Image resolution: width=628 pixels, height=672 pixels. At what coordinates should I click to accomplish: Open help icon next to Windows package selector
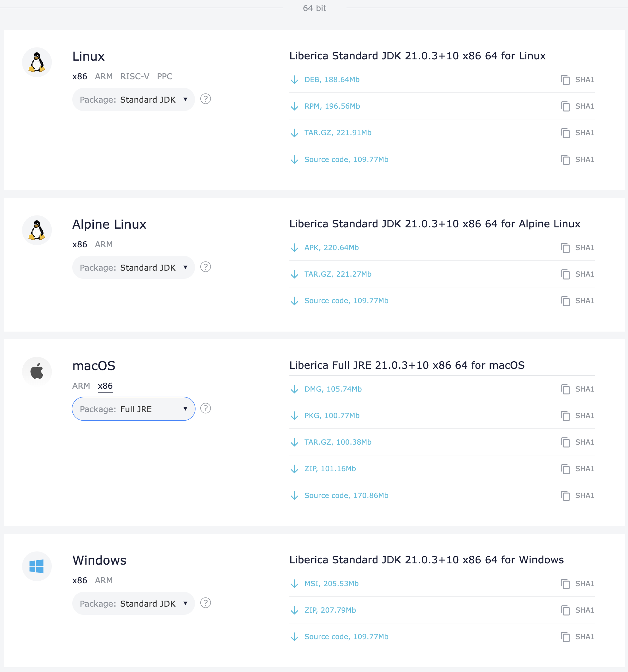click(x=205, y=603)
